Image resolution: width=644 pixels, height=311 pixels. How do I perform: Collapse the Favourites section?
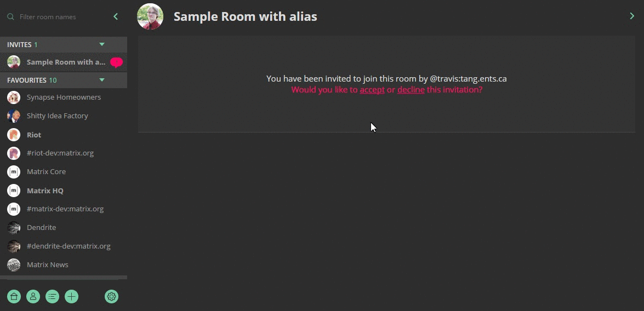(102, 80)
